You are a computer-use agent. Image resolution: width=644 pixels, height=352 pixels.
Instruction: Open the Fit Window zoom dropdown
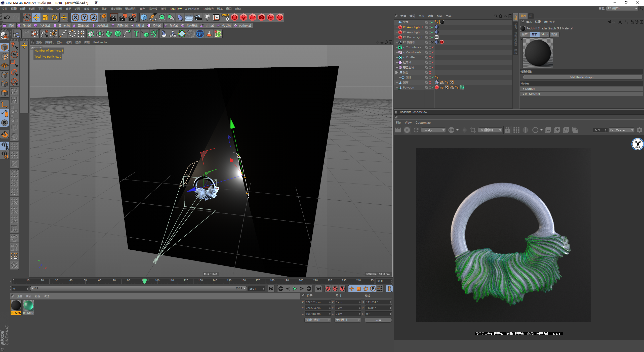(x=621, y=130)
